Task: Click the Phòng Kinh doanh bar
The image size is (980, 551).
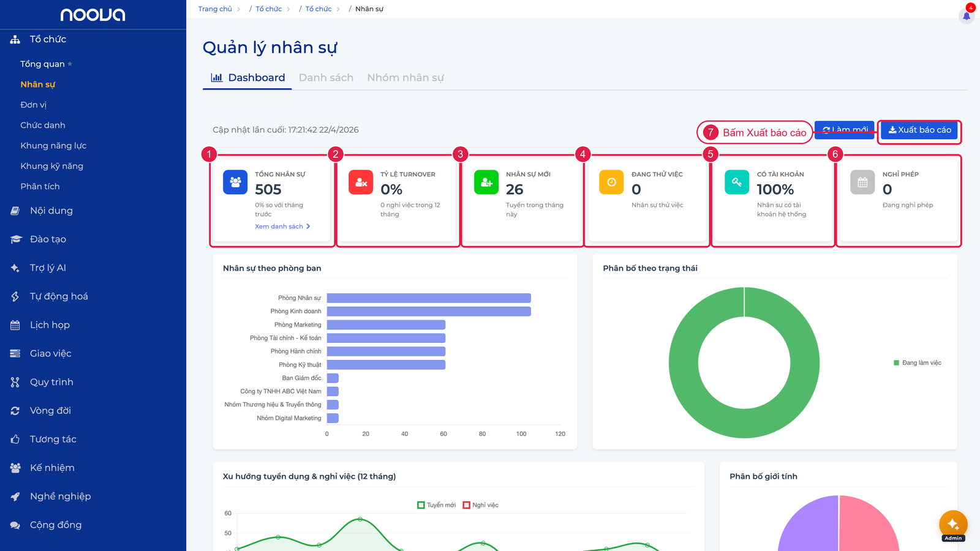Action: 429,312
